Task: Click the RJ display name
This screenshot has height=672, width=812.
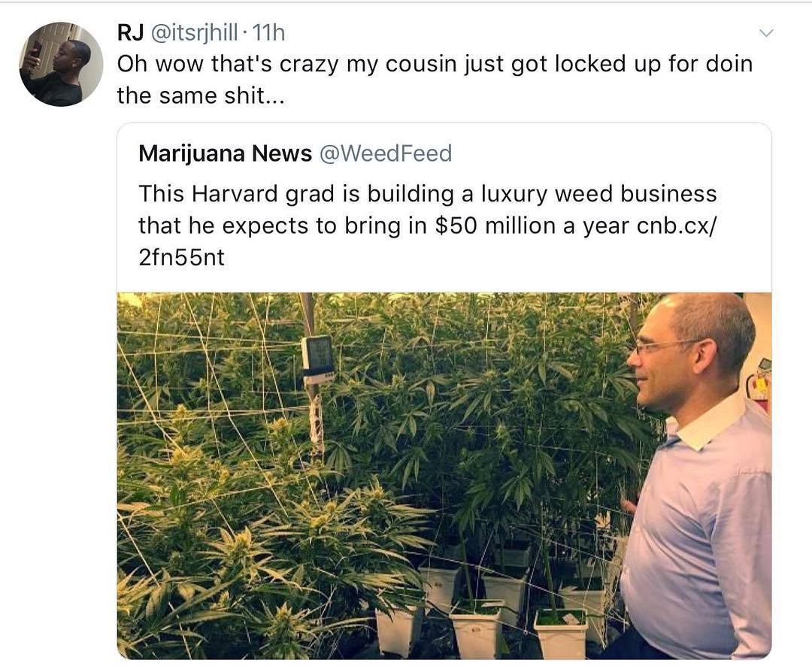Action: (131, 33)
